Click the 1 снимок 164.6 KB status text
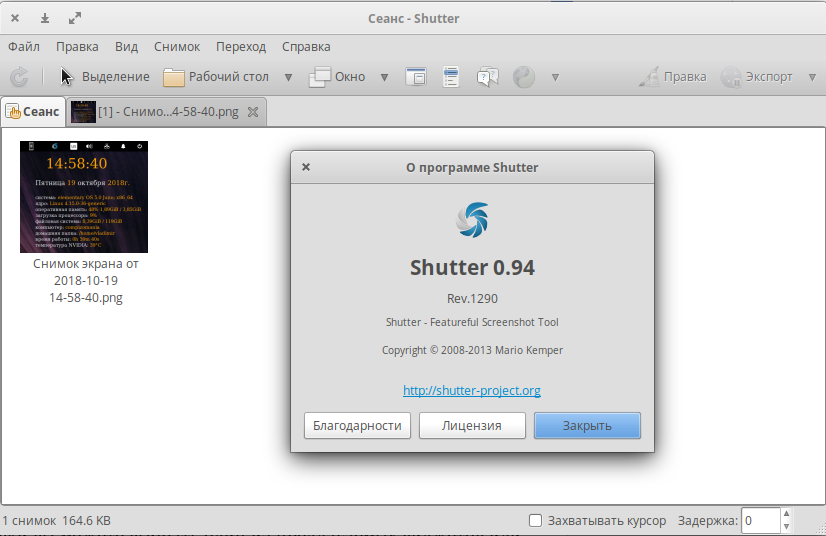This screenshot has height=536, width=826. [56, 521]
